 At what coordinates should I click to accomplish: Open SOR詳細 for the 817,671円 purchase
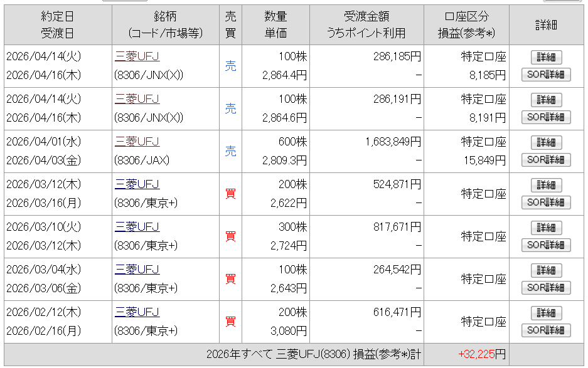pos(546,246)
